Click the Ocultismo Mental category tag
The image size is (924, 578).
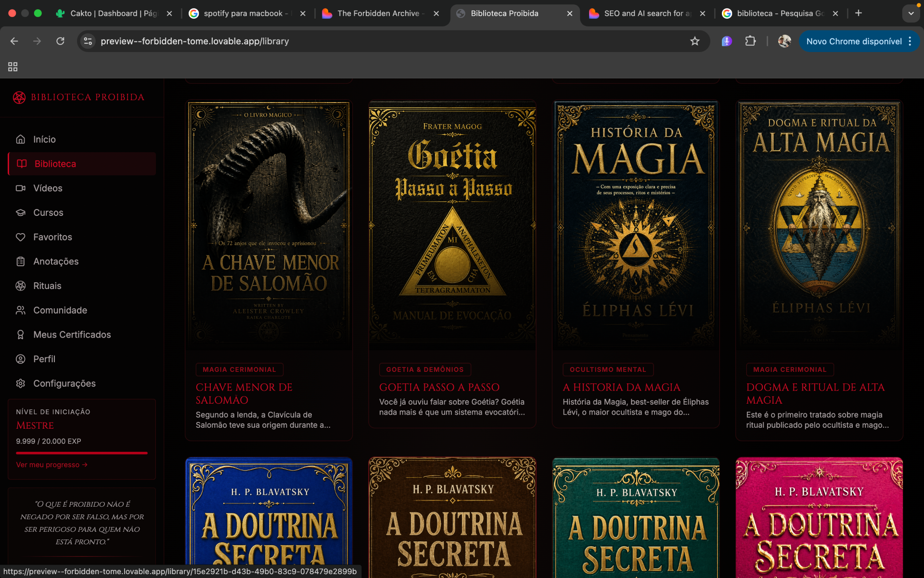tap(608, 369)
